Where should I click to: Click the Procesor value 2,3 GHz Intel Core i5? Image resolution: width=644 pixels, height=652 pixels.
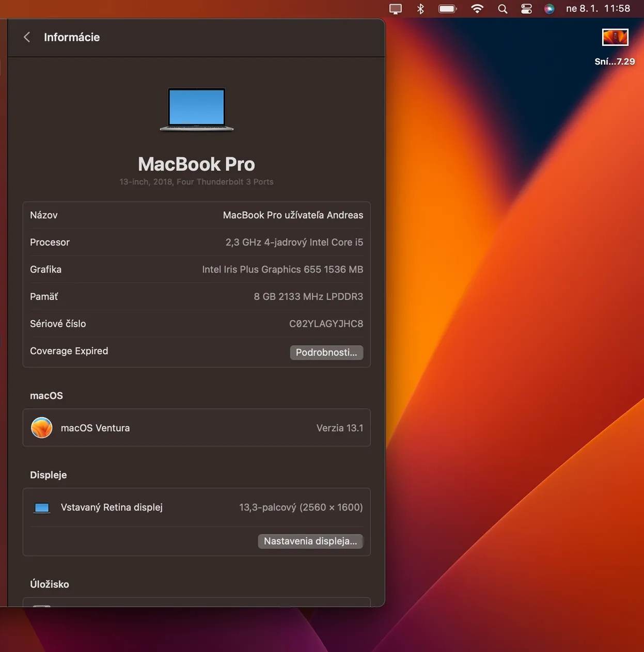click(294, 242)
